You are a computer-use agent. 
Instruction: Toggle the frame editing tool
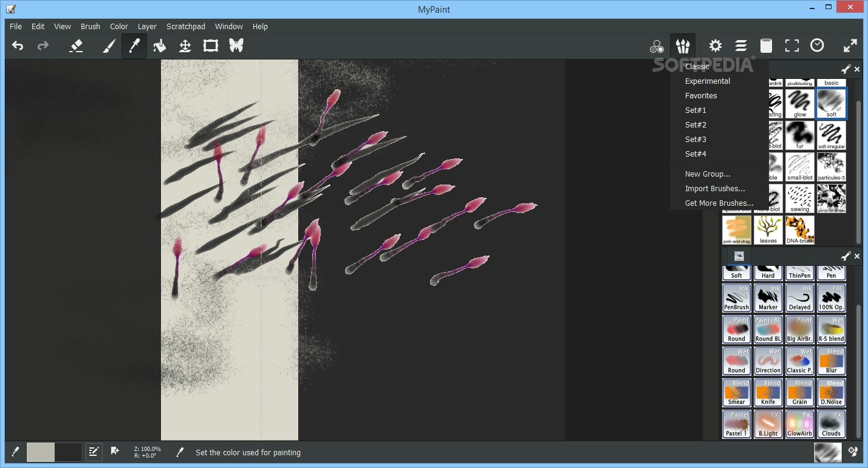pos(210,45)
